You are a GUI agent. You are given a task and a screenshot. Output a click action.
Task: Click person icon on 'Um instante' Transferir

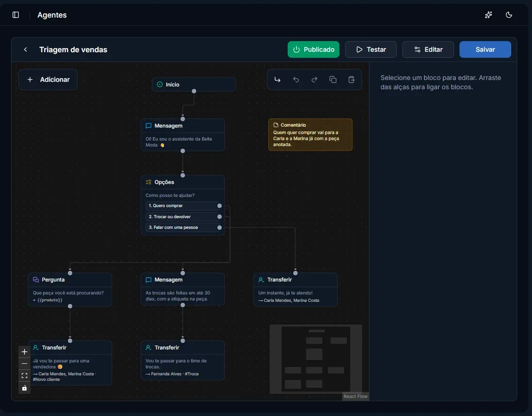pyautogui.click(x=261, y=280)
